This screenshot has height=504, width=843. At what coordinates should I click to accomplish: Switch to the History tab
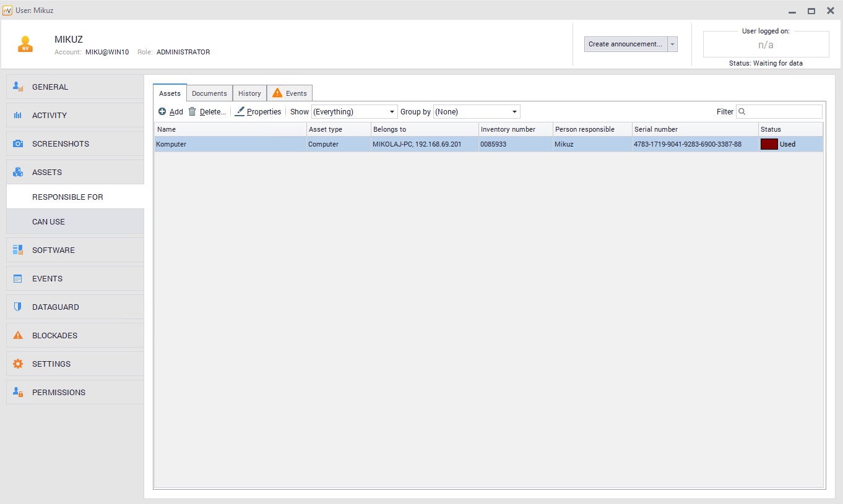249,93
